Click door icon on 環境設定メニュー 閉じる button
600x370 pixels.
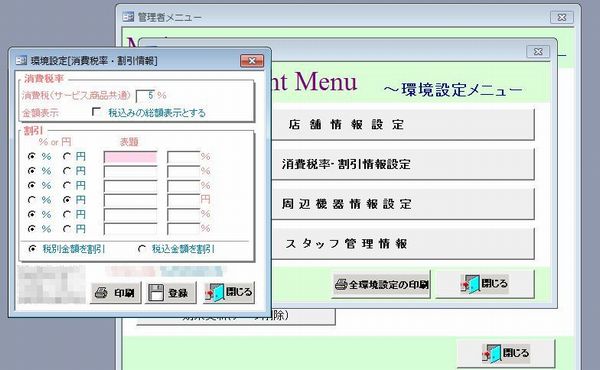pos(470,284)
